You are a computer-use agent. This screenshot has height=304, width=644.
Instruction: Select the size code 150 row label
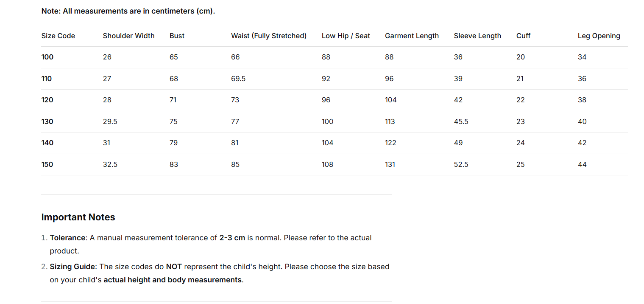tap(47, 164)
